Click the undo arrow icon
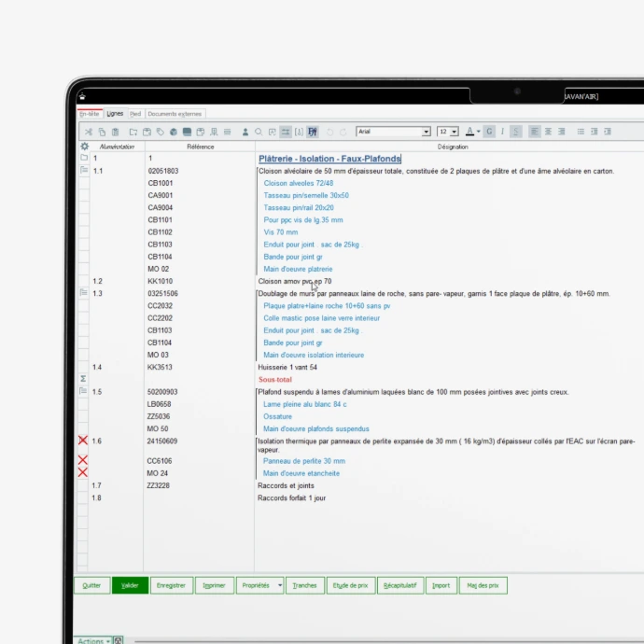The image size is (644, 644). pos(329,132)
